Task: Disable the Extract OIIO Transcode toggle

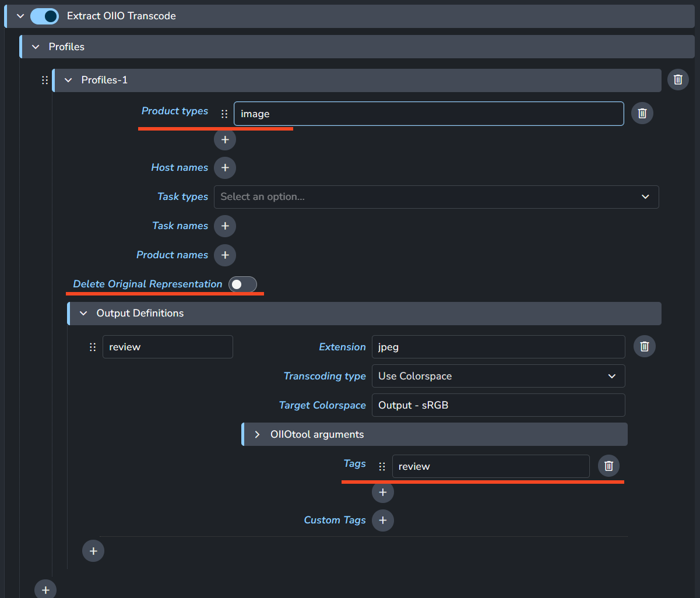Action: coord(44,16)
